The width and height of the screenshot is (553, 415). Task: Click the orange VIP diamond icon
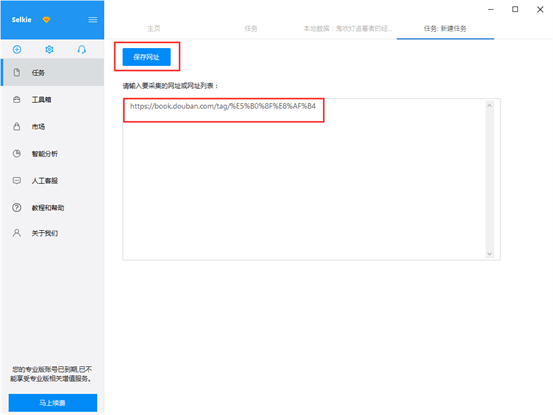pos(46,20)
